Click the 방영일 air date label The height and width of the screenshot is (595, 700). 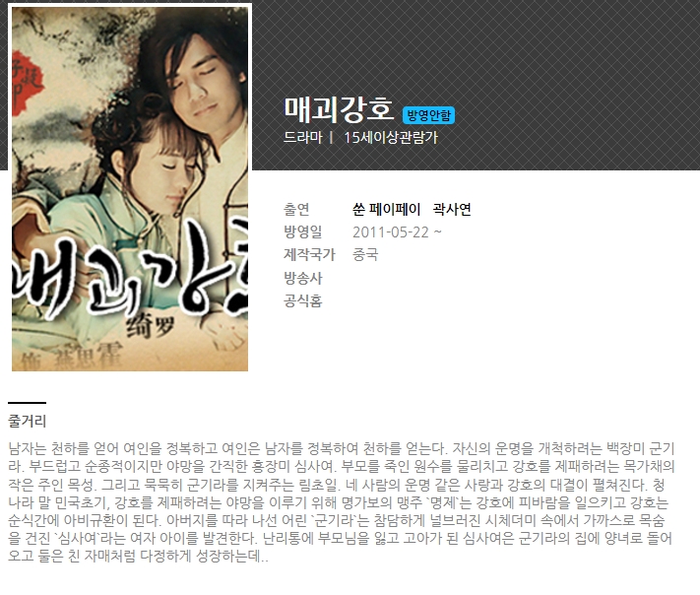click(302, 231)
